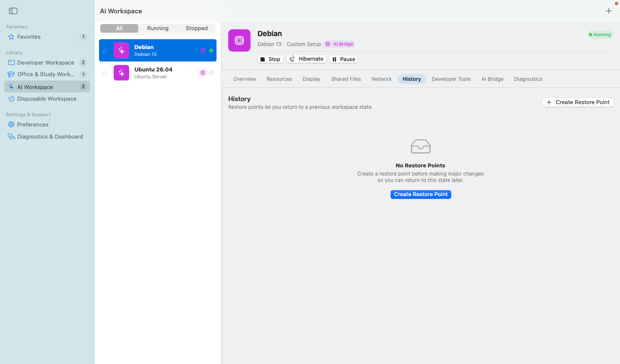Screen dimensions: 620x364
Task: Open the Display tab
Action: (312, 79)
